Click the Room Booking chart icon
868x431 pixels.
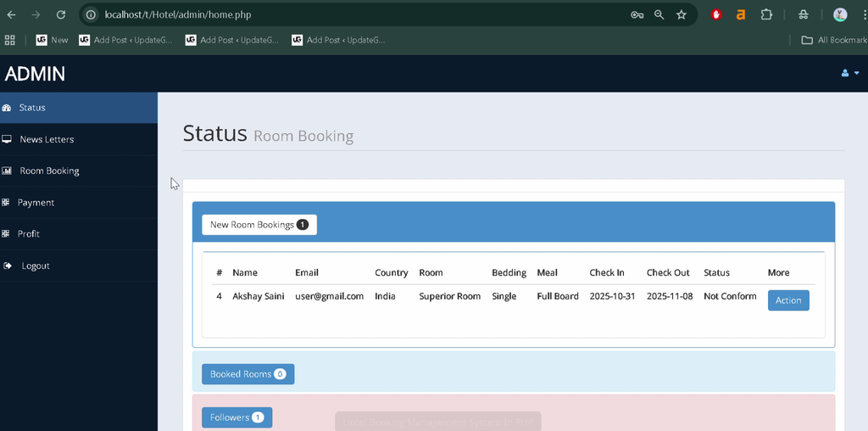click(x=7, y=171)
